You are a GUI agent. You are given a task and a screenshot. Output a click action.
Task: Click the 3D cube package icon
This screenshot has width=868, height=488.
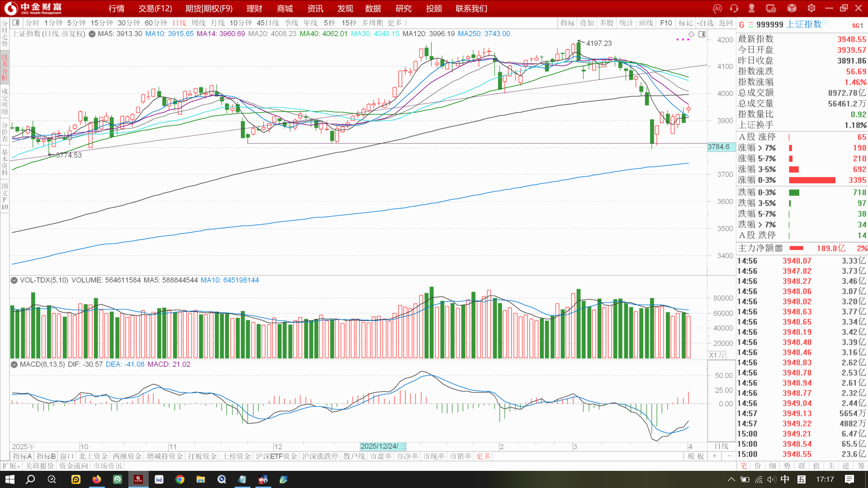point(792,9)
